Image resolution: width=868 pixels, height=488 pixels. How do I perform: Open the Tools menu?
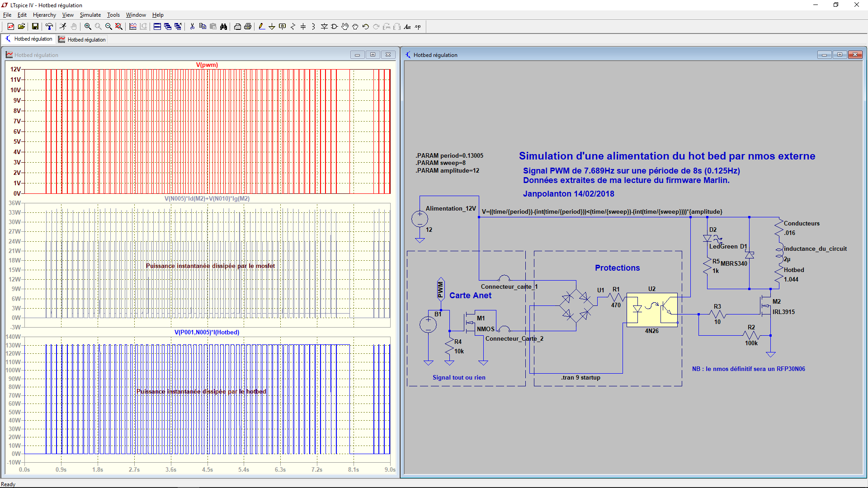click(x=113, y=15)
